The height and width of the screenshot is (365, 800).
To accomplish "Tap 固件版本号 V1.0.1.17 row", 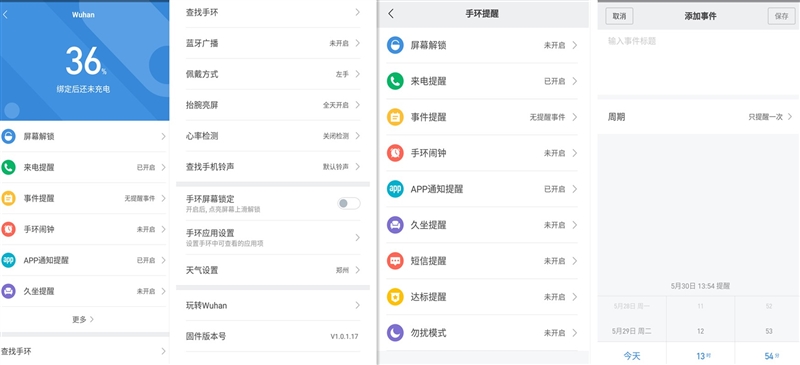I will [x=273, y=336].
